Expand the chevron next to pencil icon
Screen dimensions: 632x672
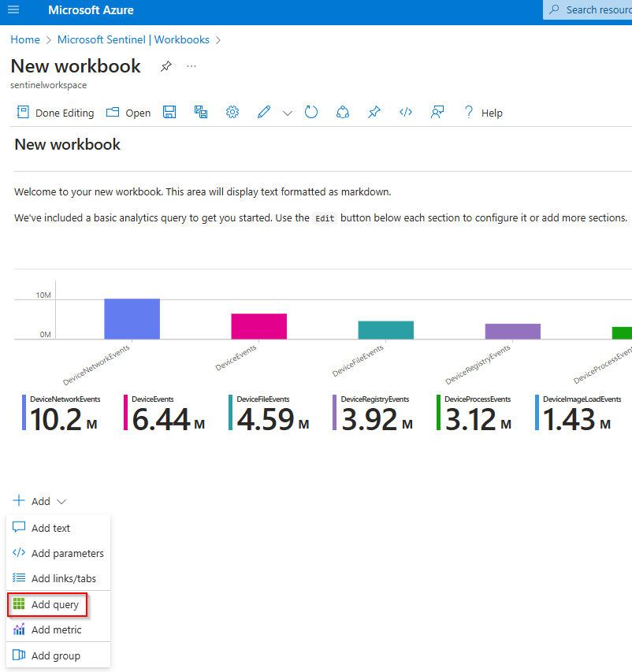click(x=288, y=113)
